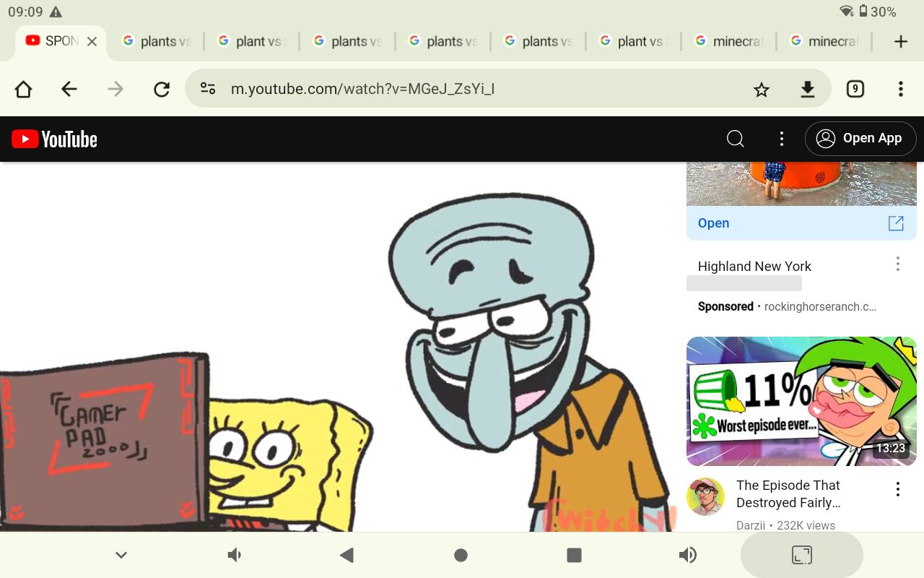Switch to the SPON YouTube tab
The width and height of the screenshot is (924, 578).
(61, 41)
